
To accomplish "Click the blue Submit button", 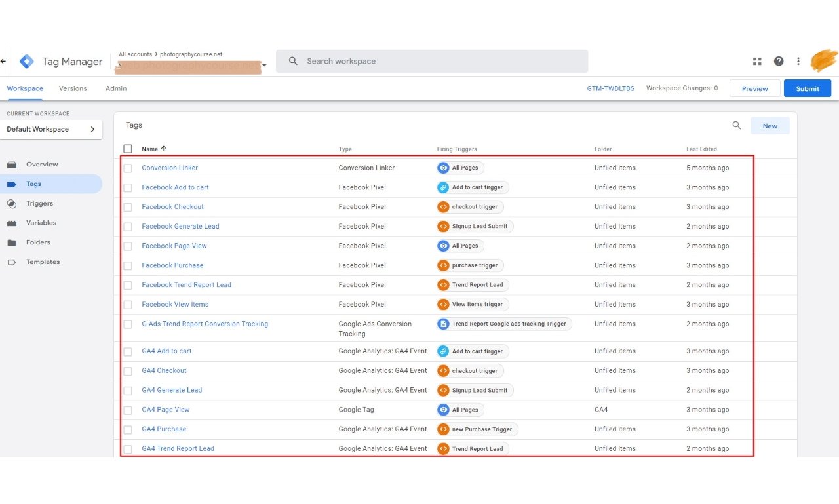I will (x=808, y=88).
